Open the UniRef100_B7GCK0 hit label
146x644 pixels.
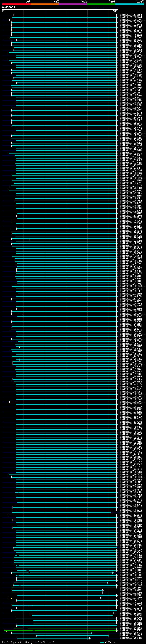click(x=131, y=631)
